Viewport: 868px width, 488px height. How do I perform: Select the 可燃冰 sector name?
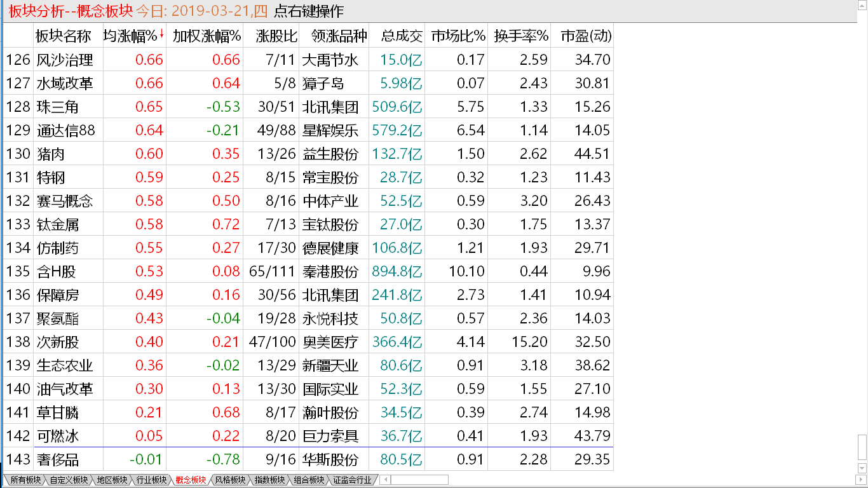pyautogui.click(x=57, y=436)
